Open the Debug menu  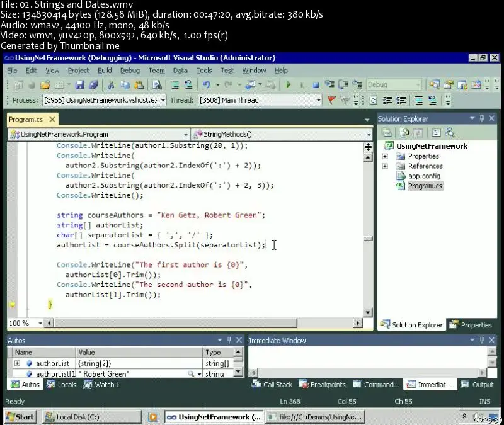pyautogui.click(x=130, y=71)
